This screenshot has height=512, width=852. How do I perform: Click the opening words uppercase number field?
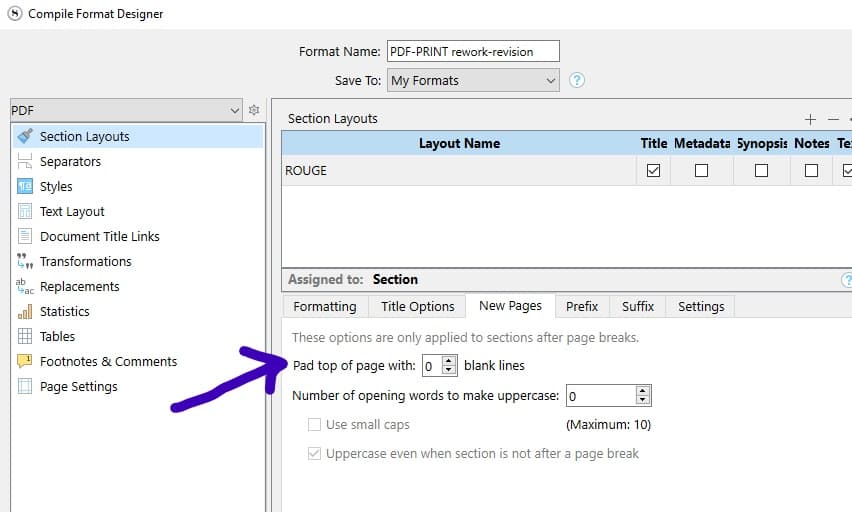click(x=601, y=396)
